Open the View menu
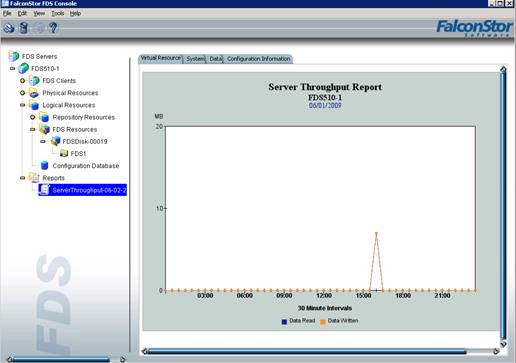This screenshot has width=516, height=363. tap(39, 13)
